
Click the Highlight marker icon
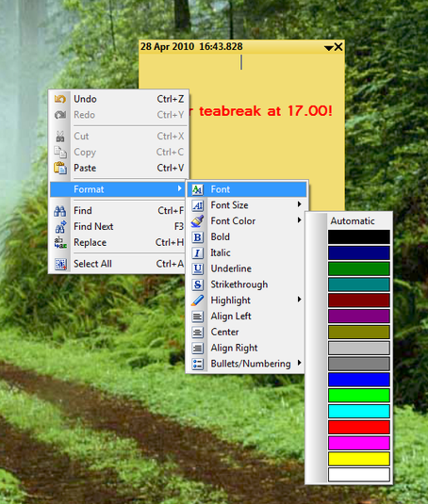(197, 301)
